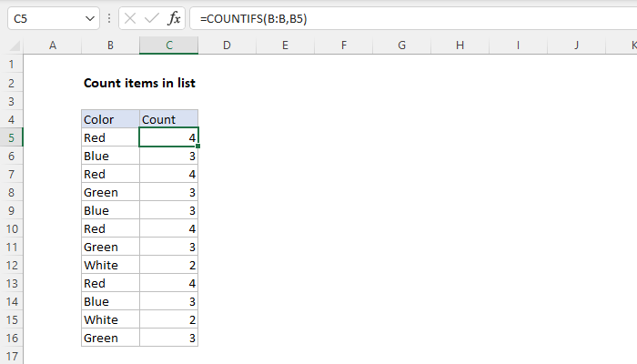Select cell B16 containing Green
The image size is (637, 364).
(110, 338)
